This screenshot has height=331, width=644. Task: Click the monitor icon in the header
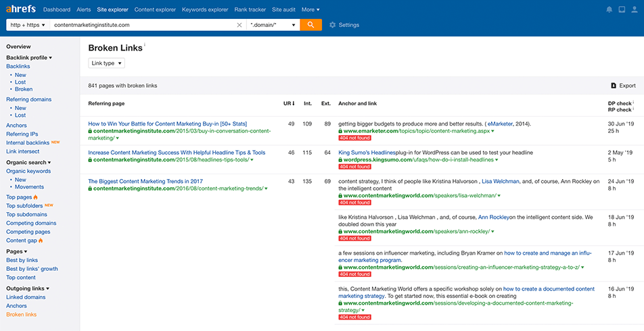(622, 9)
